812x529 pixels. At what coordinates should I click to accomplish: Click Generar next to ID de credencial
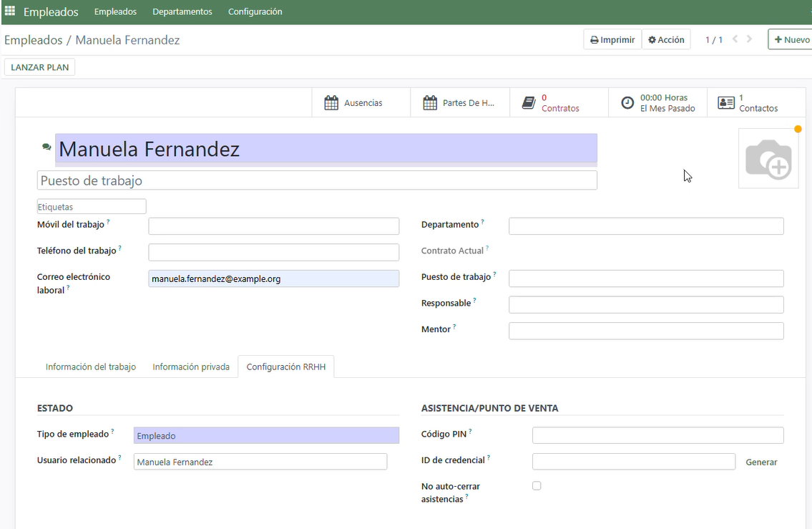(x=761, y=462)
